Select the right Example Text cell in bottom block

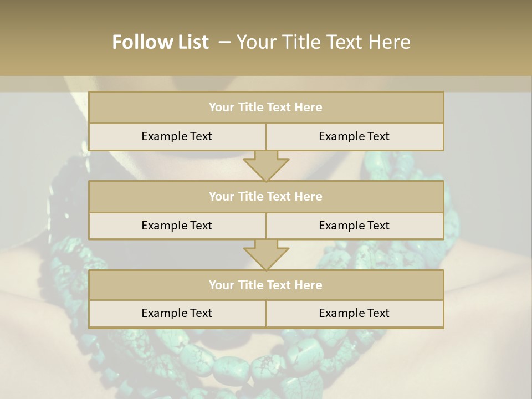click(x=354, y=313)
